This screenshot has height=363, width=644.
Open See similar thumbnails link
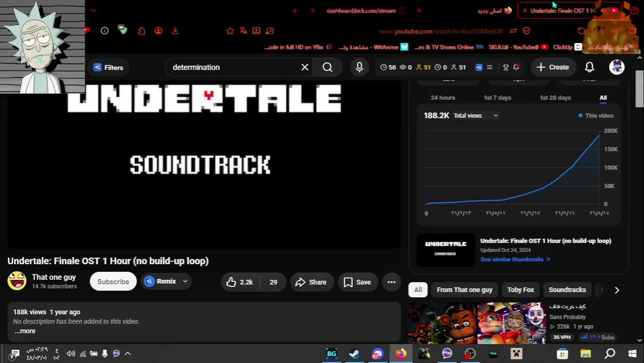point(515,259)
